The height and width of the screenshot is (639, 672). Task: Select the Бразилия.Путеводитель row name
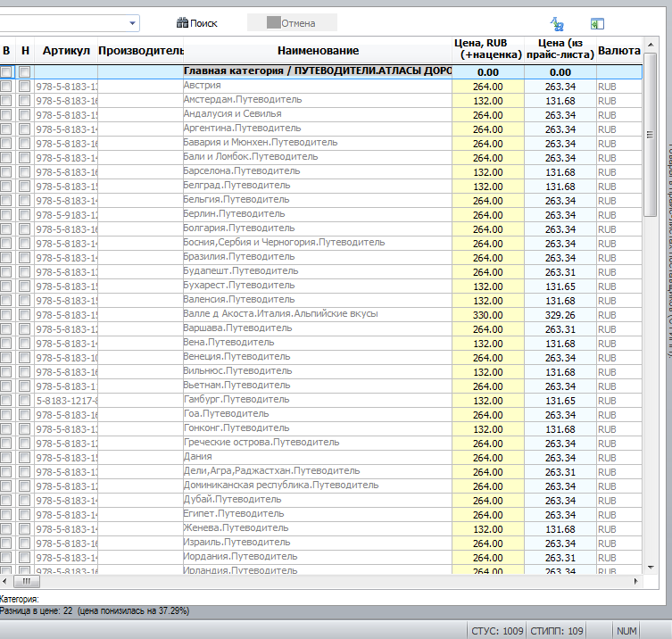(x=239, y=256)
